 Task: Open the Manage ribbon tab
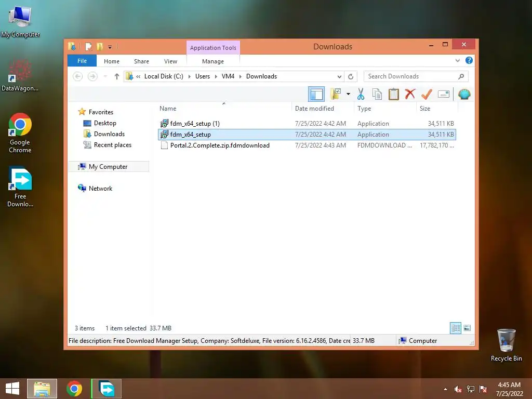pyautogui.click(x=212, y=61)
